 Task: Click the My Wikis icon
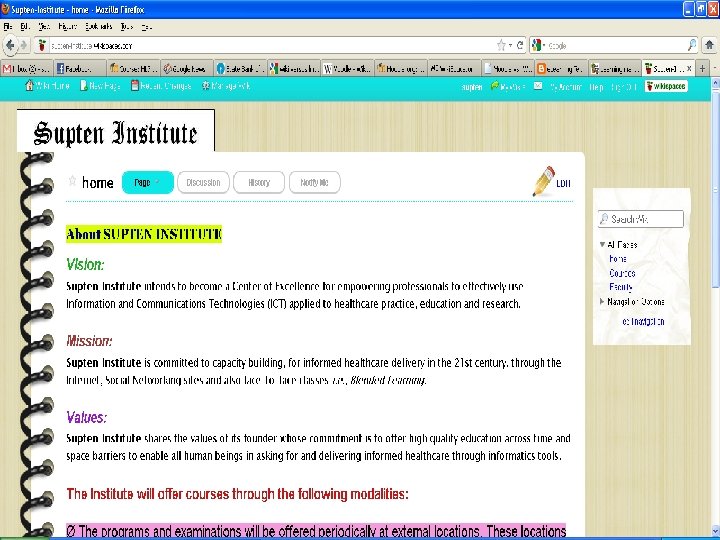(495, 86)
